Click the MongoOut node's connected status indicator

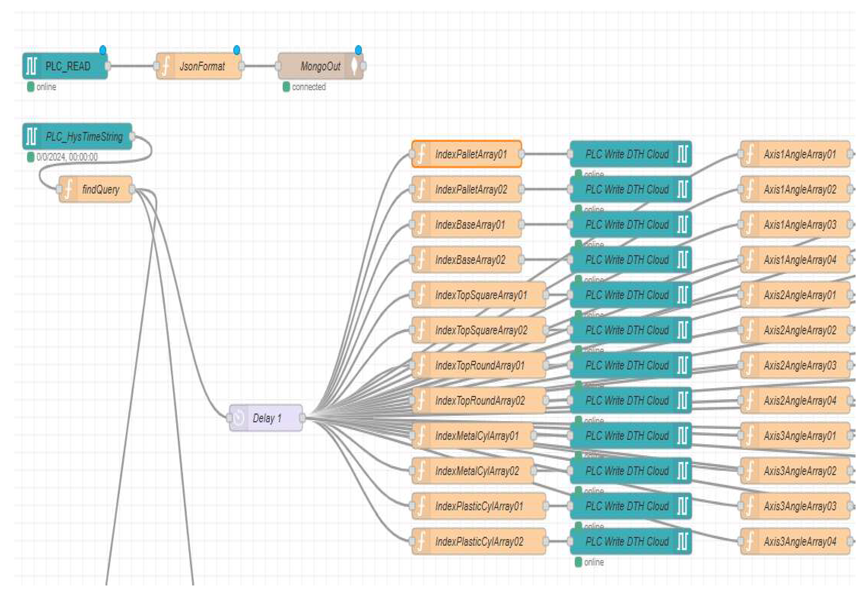(x=286, y=87)
